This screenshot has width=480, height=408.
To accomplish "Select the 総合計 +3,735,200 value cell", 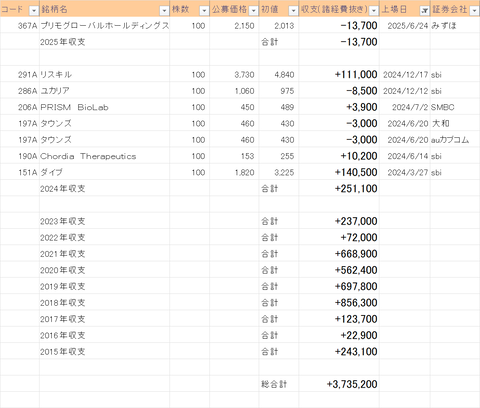I will point(339,384).
